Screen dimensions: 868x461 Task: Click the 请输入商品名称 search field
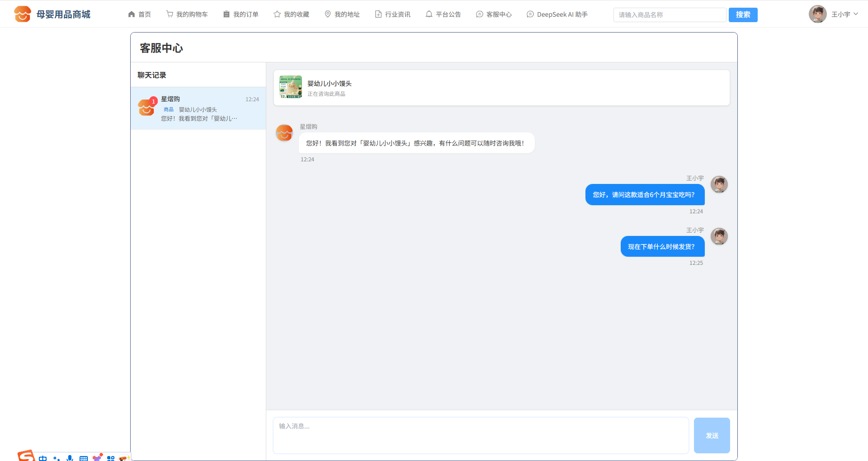[x=670, y=15]
